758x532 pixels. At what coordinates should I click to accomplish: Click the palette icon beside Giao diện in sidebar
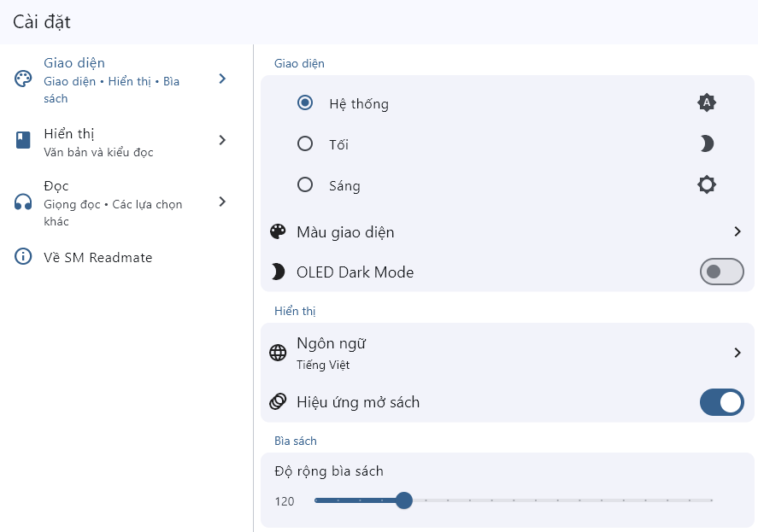23,79
